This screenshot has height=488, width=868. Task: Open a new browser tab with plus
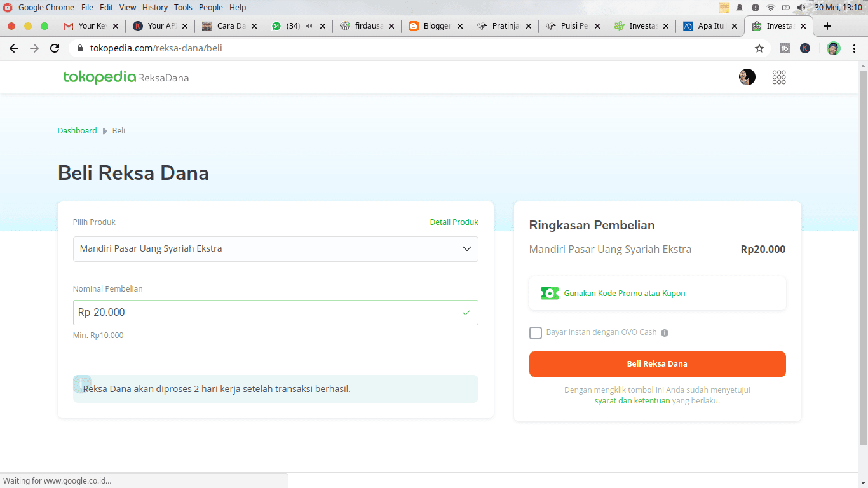coord(827,26)
